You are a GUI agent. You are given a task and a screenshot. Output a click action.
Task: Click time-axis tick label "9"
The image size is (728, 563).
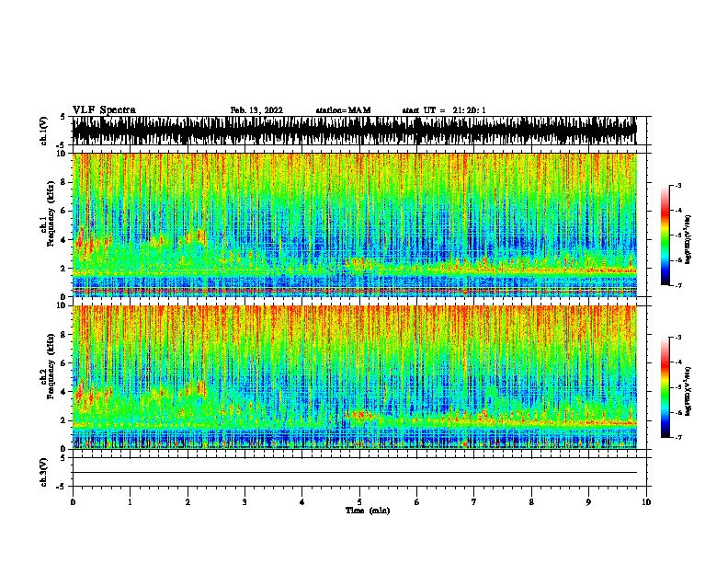point(588,502)
